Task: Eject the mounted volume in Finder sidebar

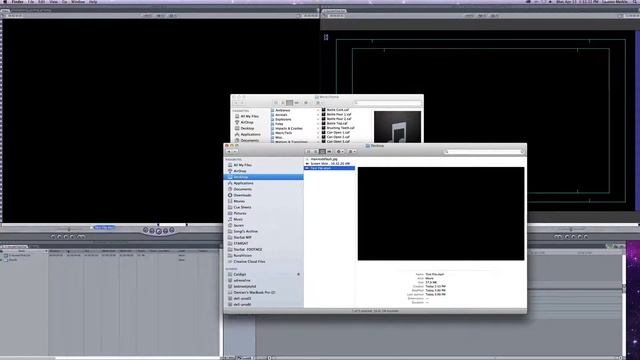Action: pyautogui.click(x=298, y=274)
